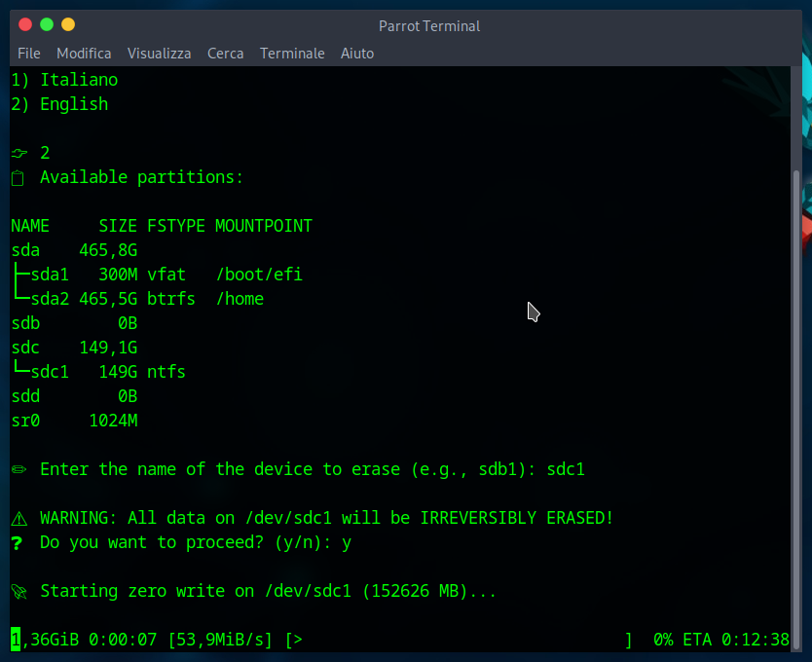Viewport: 812px width, 662px height.
Task: Click the bold question mark before Do you want
Action: (x=17, y=542)
